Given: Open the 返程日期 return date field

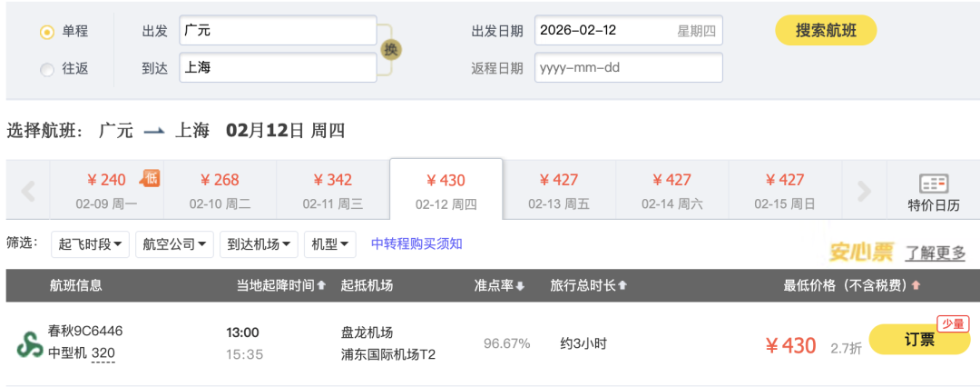Looking at the screenshot, I should pyautogui.click(x=628, y=67).
